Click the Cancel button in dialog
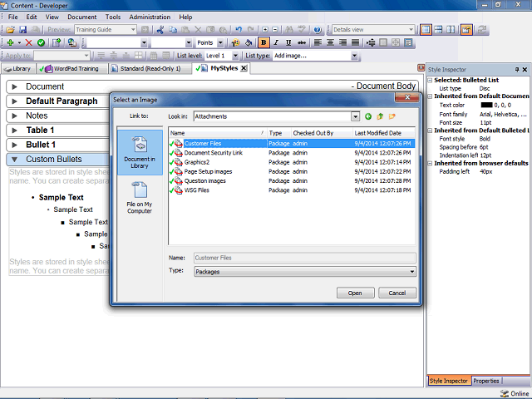 pos(397,293)
